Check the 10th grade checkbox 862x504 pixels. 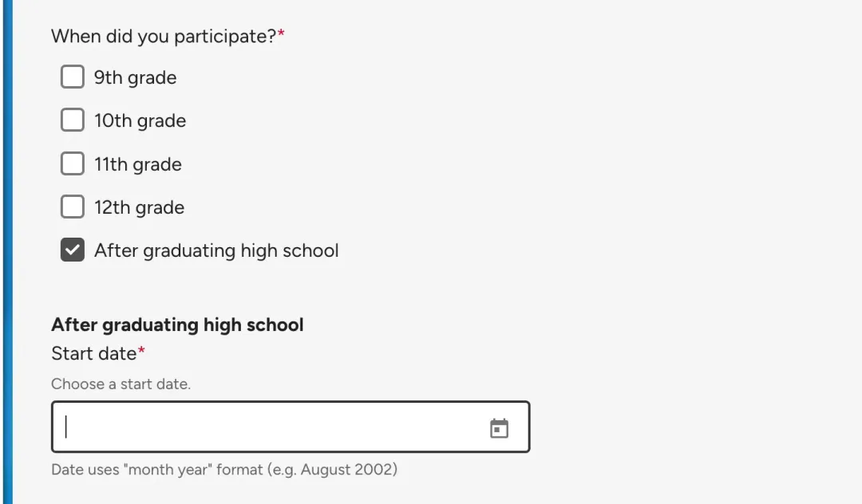pos(73,120)
